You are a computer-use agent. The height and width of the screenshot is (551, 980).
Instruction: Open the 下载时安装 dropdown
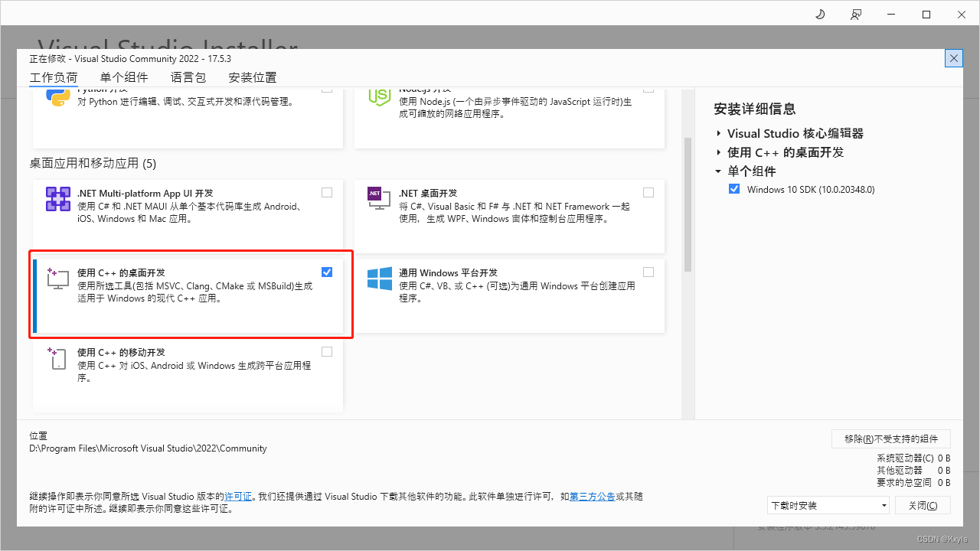pos(828,505)
